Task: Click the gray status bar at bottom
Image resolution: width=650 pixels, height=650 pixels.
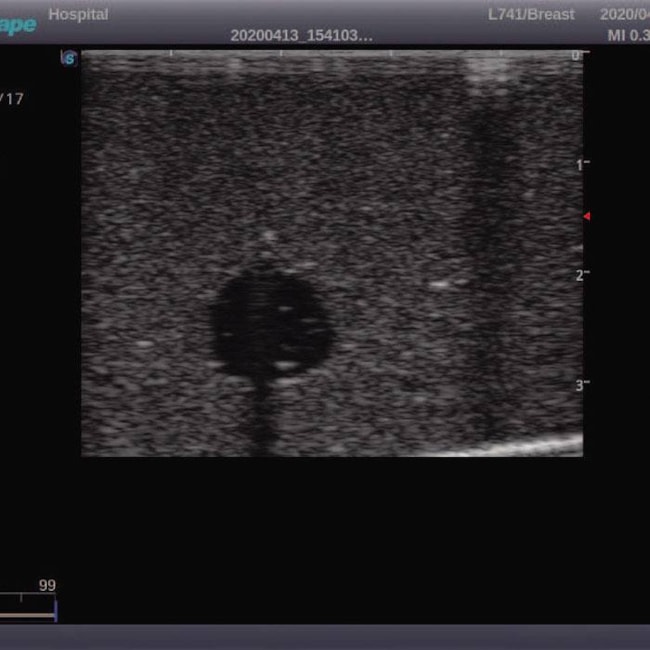Action: 325,637
